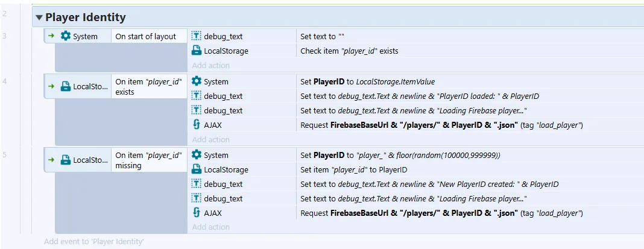The image size is (644, 249).
Task: Click debug_text icon beside New PlayerID created
Action: pyautogui.click(x=197, y=184)
